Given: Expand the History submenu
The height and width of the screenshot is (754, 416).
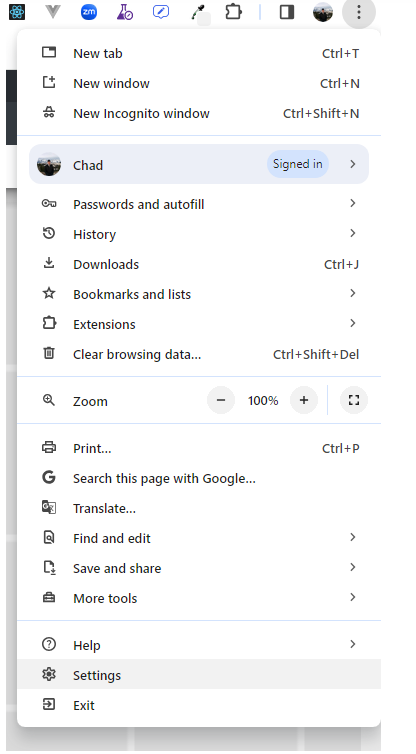Looking at the screenshot, I should point(199,234).
